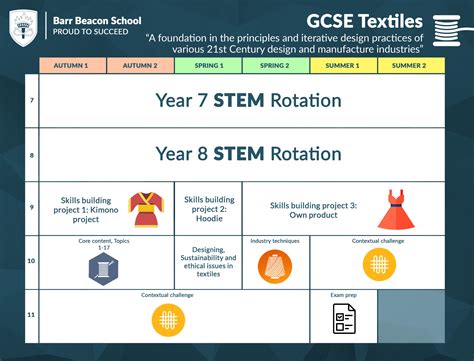Click the orange dress illustration
Viewport: 474px width, 361px height.
coord(396,209)
